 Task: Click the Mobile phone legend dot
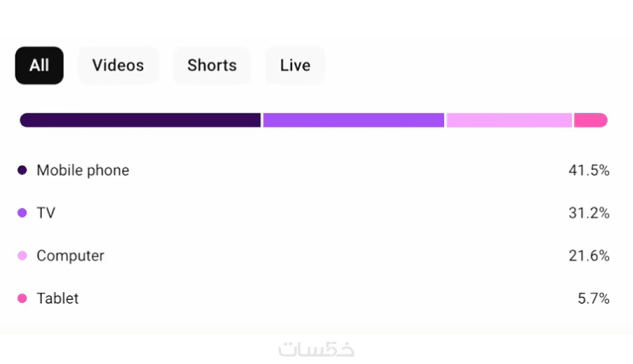[22, 170]
